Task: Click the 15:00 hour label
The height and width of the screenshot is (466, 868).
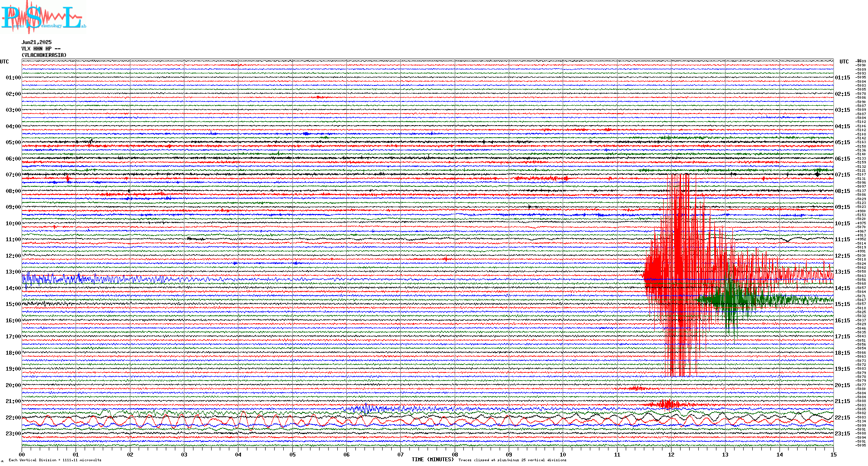Action: (x=13, y=304)
